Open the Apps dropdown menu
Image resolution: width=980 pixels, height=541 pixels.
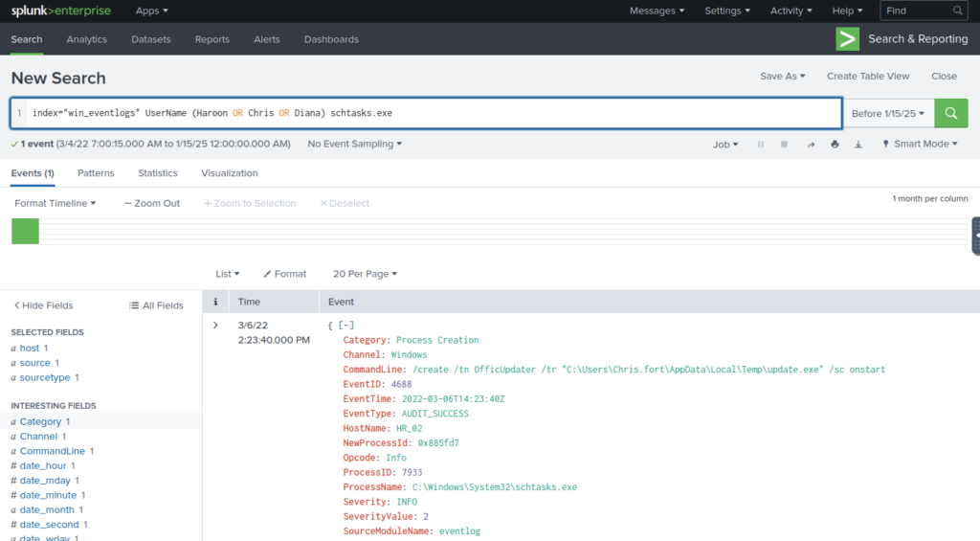[x=151, y=11]
